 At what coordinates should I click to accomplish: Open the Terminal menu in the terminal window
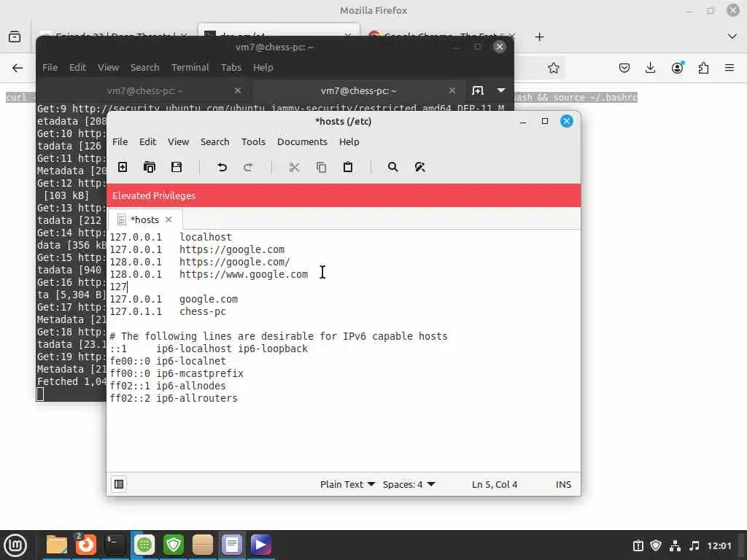coord(190,68)
